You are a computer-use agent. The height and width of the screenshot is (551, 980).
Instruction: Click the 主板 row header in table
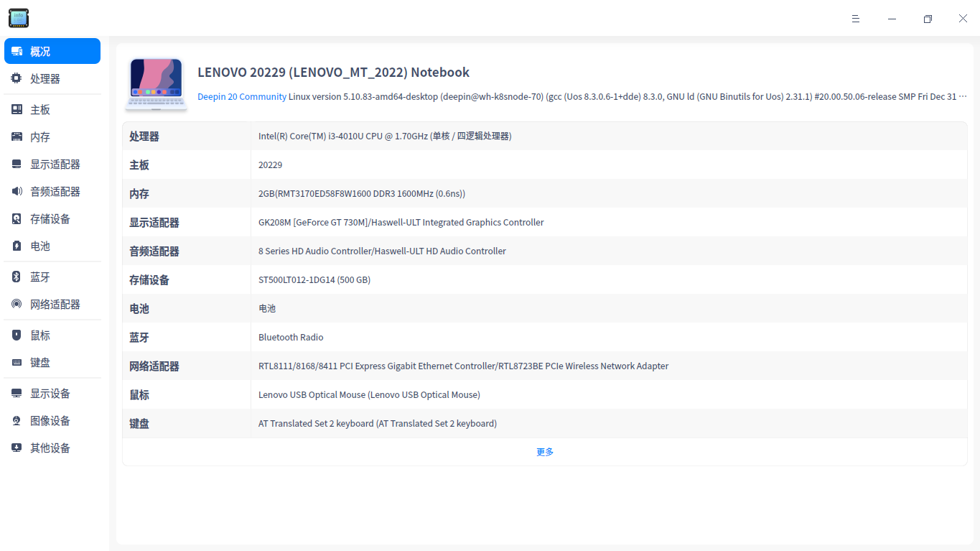tap(139, 165)
